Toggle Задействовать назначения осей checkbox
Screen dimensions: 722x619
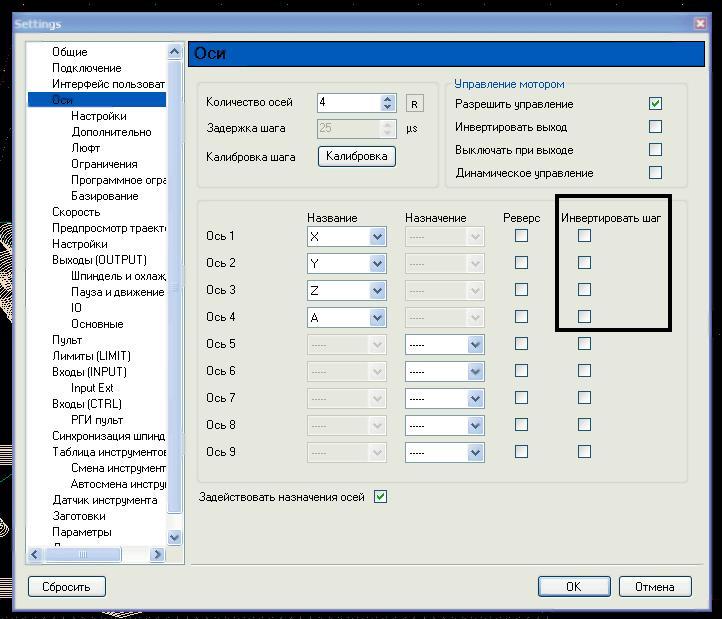380,497
